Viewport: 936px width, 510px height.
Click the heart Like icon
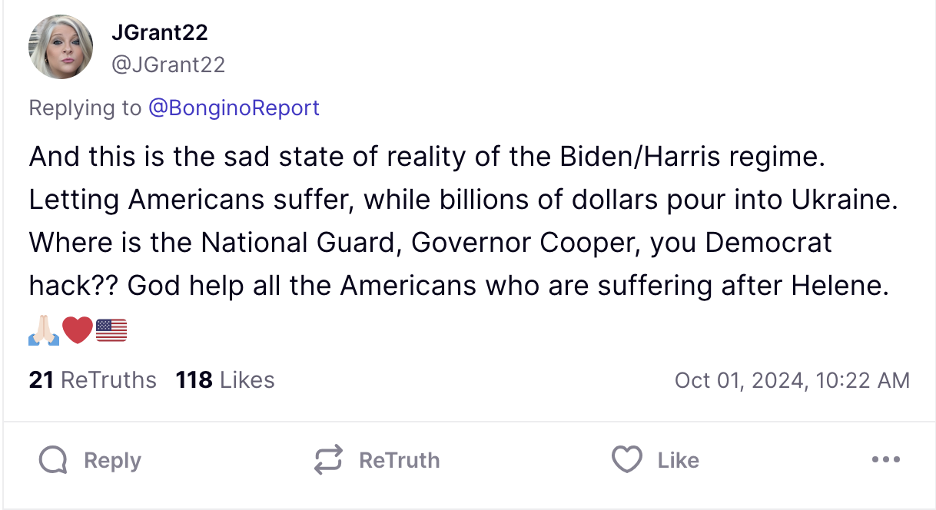626,460
